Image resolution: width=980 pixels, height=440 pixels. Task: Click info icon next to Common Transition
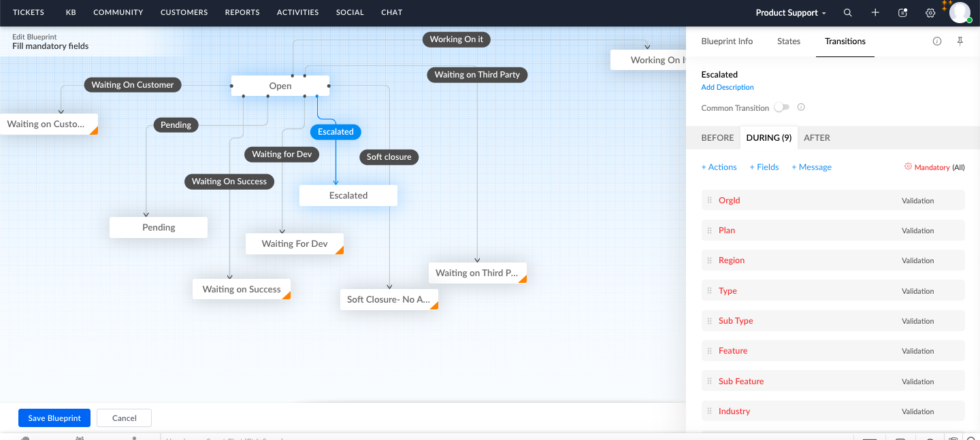pyautogui.click(x=801, y=107)
